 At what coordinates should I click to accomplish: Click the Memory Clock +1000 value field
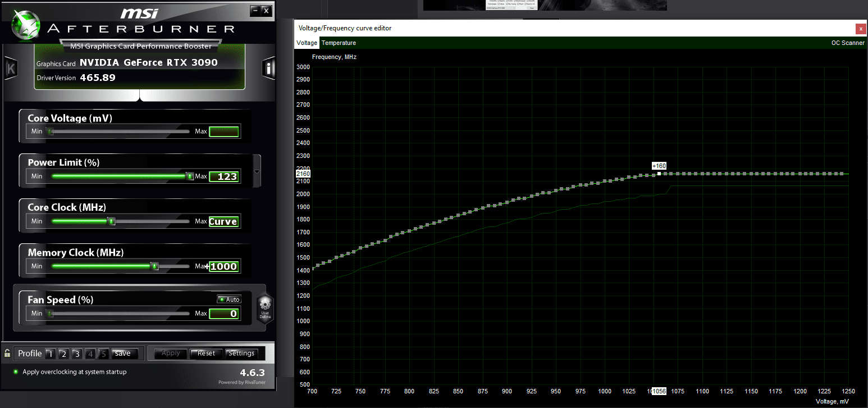[225, 266]
